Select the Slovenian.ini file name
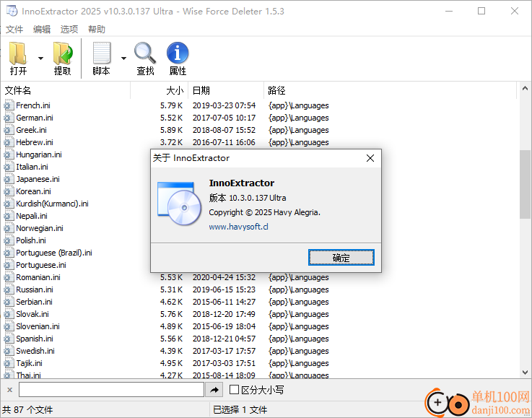 pyautogui.click(x=38, y=326)
